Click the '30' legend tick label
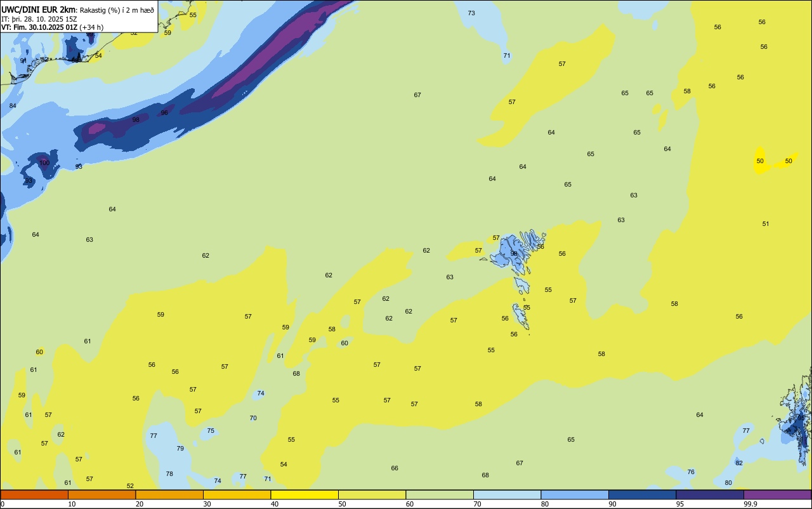The width and height of the screenshot is (812, 509). (207, 504)
